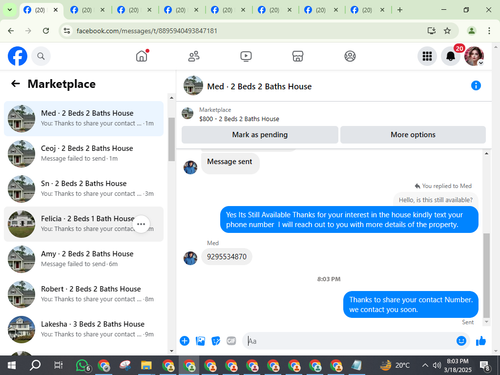
Task: Choose a GIF icon in composer
Action: pyautogui.click(x=231, y=341)
